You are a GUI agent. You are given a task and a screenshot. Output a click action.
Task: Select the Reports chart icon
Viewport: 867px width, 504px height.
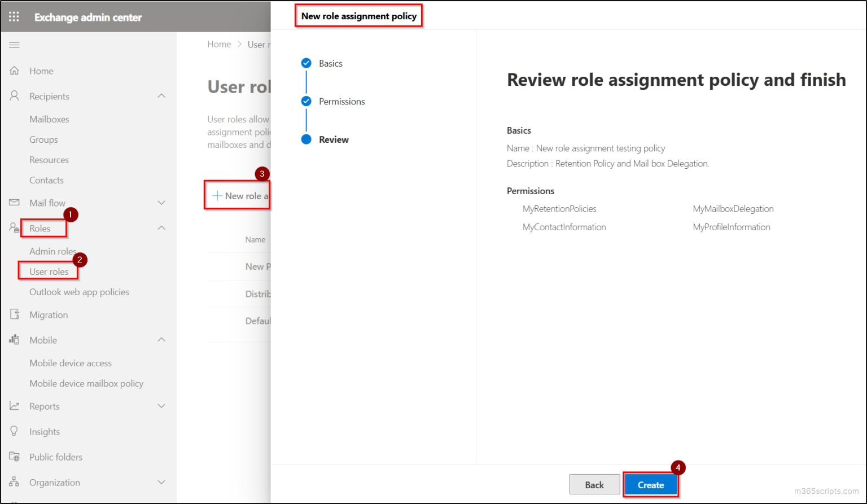(14, 406)
